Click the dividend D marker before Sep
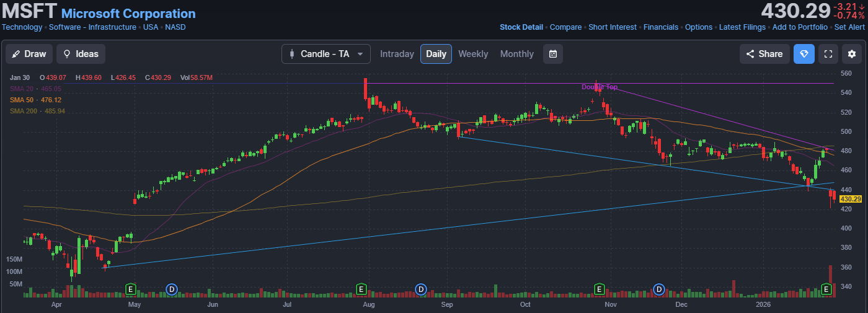Image resolution: width=868 pixels, height=313 pixels. 421,289
